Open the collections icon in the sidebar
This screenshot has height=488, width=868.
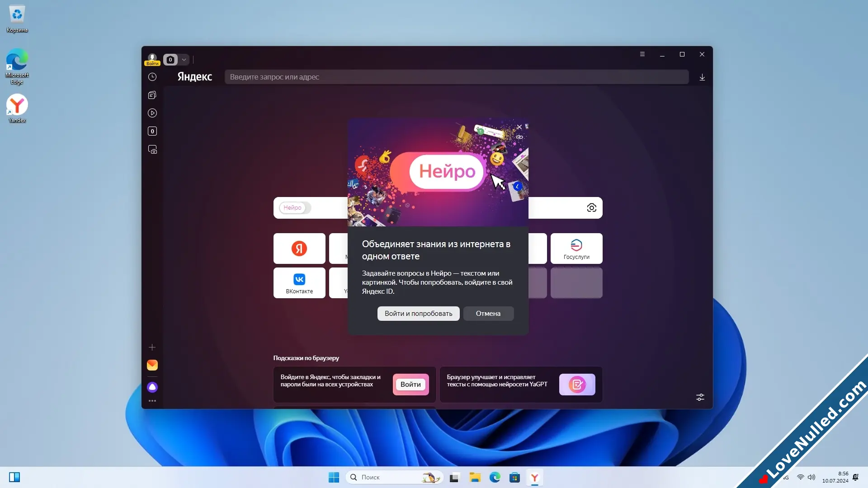[152, 95]
